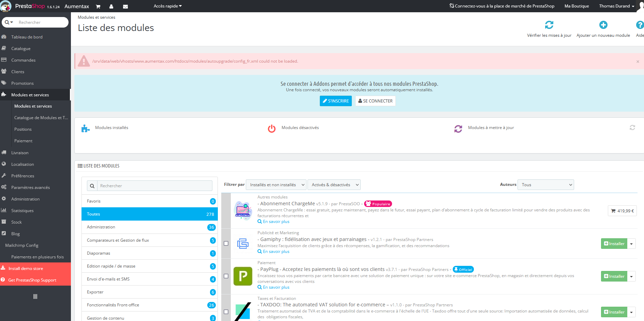Image resolution: width=644 pixels, height=321 pixels.
Task: Click the S'INSCRIRE button
Action: 336,101
